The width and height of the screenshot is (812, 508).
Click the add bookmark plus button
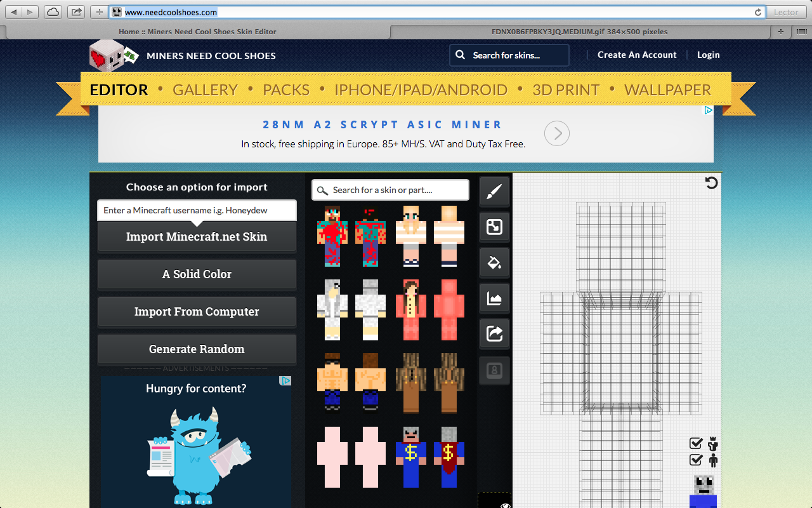coord(99,12)
